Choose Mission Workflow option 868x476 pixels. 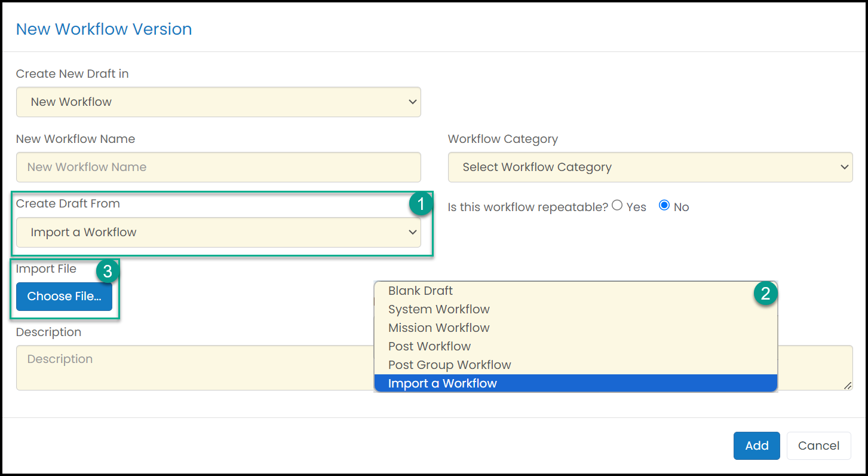[x=575, y=328]
